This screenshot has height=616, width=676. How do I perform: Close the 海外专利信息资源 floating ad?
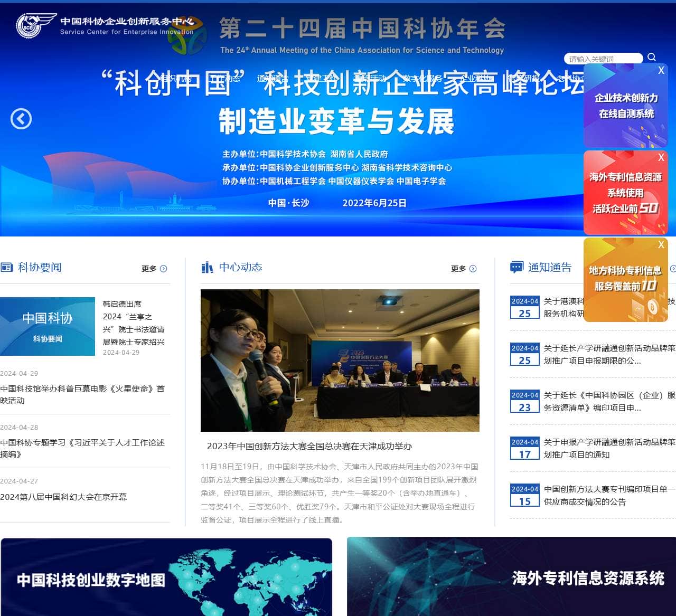point(661,157)
